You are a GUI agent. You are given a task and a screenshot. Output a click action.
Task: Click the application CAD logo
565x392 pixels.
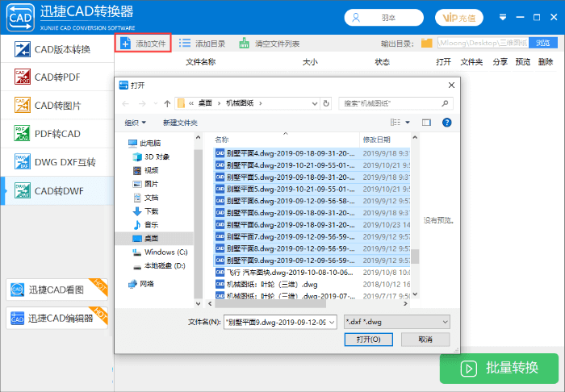pyautogui.click(x=20, y=17)
